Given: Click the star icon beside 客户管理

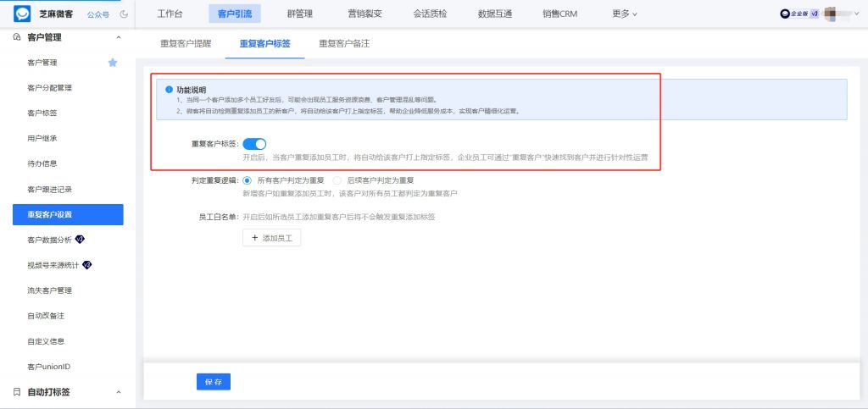Looking at the screenshot, I should 113,63.
